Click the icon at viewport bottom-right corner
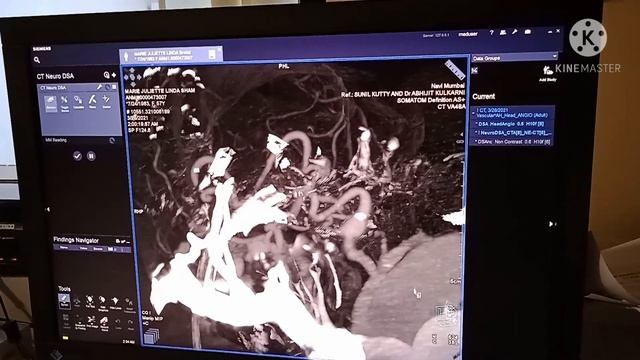The width and height of the screenshot is (640, 360). (x=453, y=340)
